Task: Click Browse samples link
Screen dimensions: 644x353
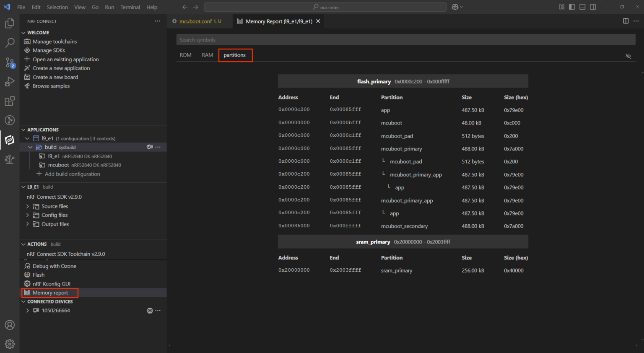Action: [51, 86]
